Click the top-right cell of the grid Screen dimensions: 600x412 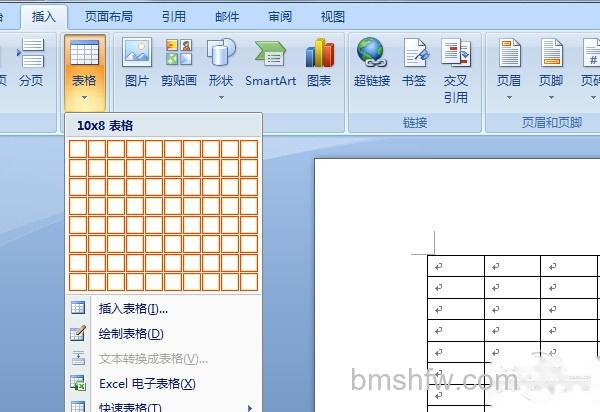click(249, 149)
